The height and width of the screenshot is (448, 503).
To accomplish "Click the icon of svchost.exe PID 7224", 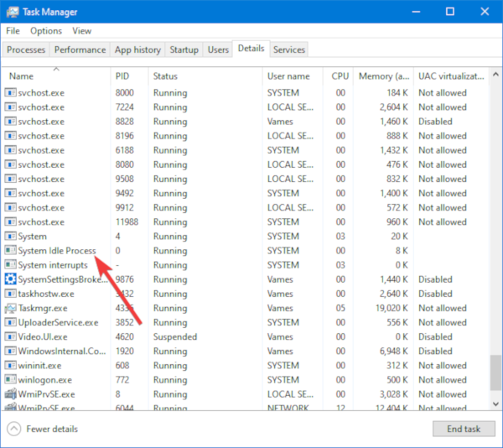I will coord(10,107).
